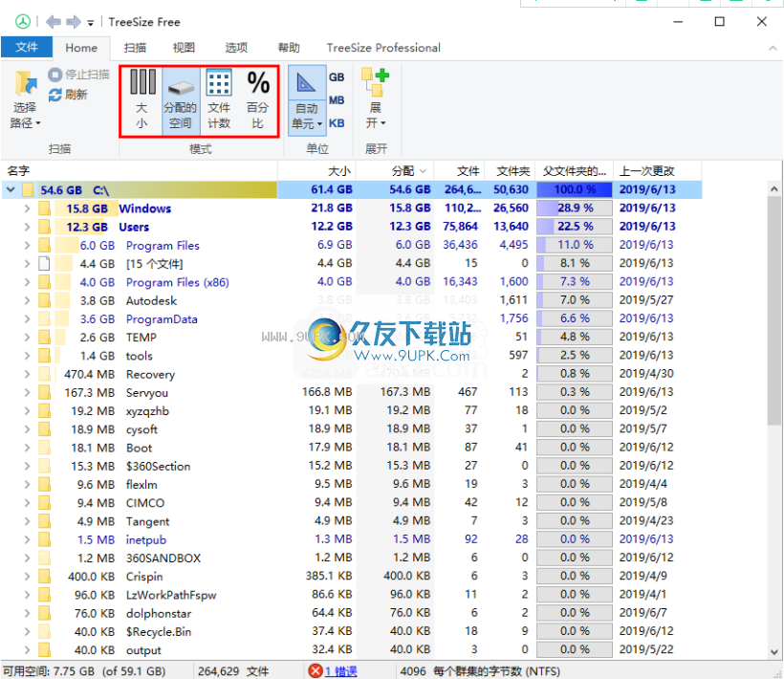Open the TreeSize Professional tab
Screen dimensions: 784x679
coord(383,48)
